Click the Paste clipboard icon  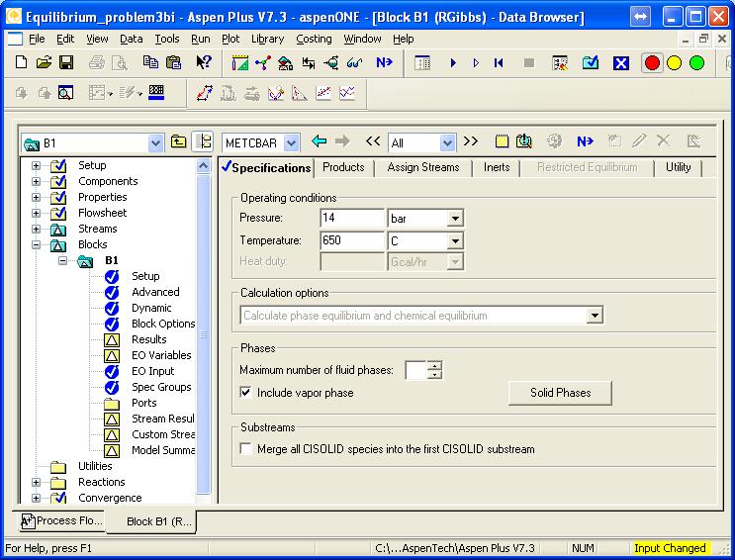click(173, 62)
